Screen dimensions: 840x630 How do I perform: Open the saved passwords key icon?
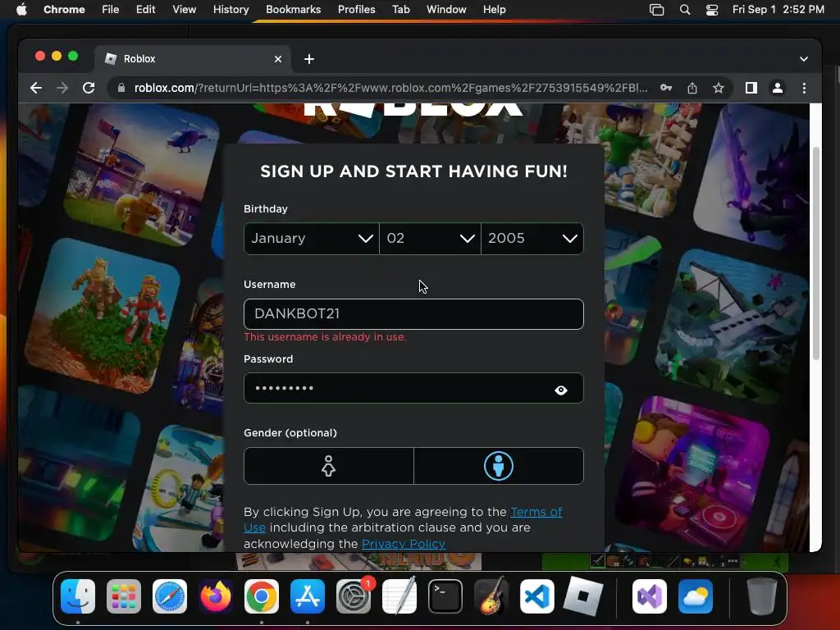(x=666, y=88)
